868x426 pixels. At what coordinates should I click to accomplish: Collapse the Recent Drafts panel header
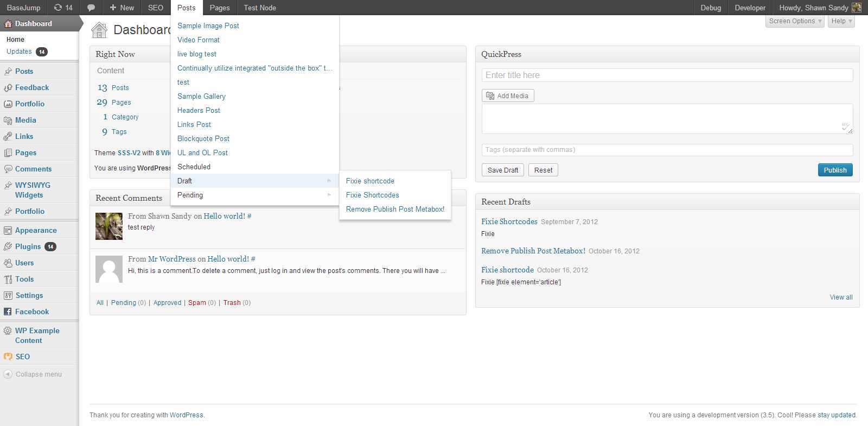(667, 202)
